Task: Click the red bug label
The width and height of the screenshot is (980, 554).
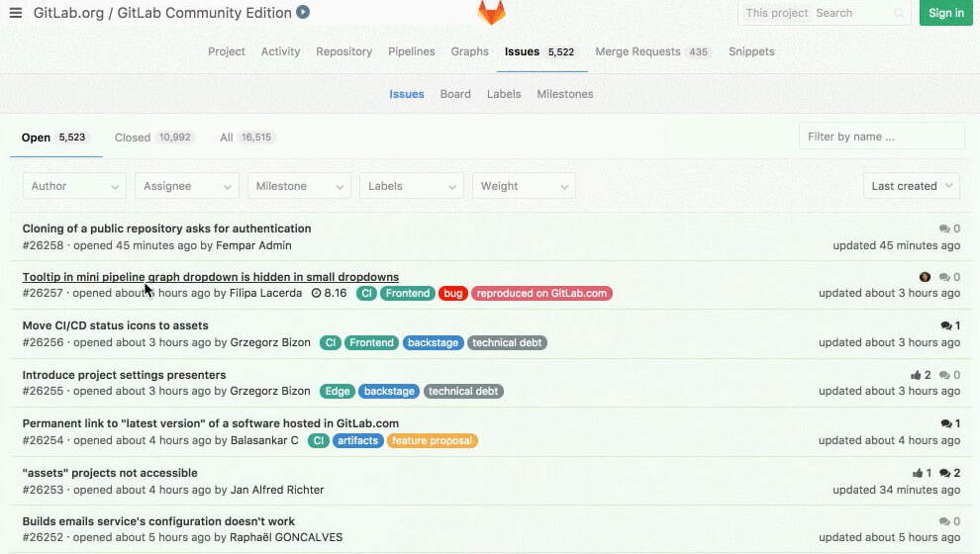Action: pos(453,293)
